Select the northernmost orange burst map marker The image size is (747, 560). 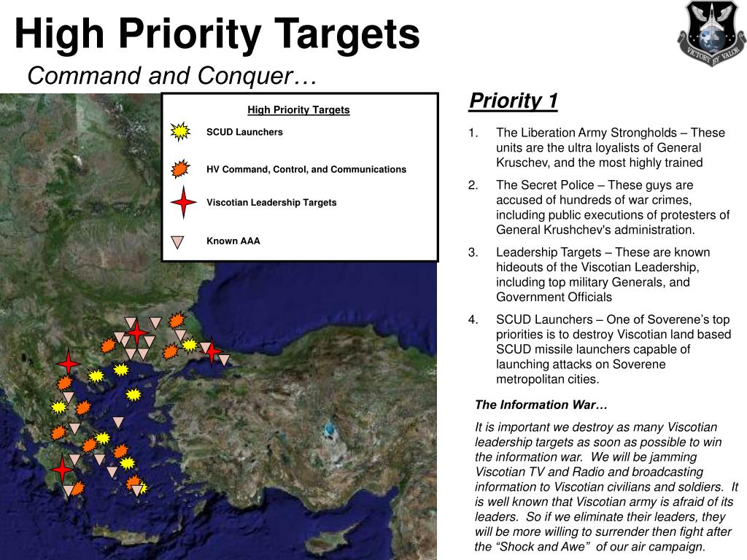[177, 320]
